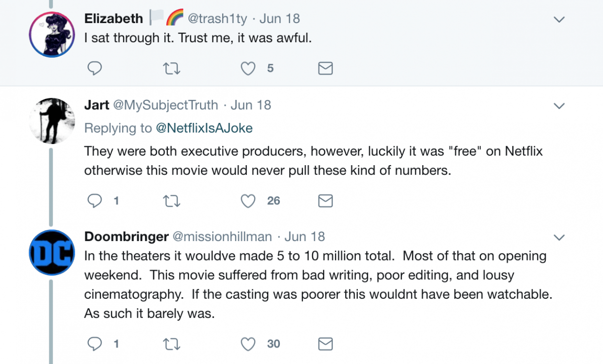Retweet Doombringer's tweet
The image size is (603, 364).
click(171, 344)
